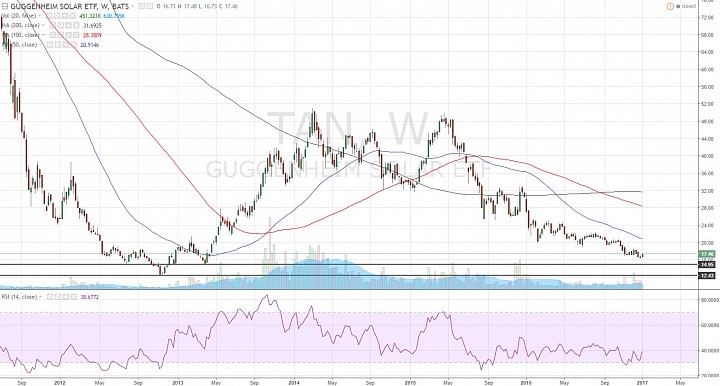The image size is (720, 386).
Task: Click the third legend icon in the Vol row
Action: (x=64, y=16)
